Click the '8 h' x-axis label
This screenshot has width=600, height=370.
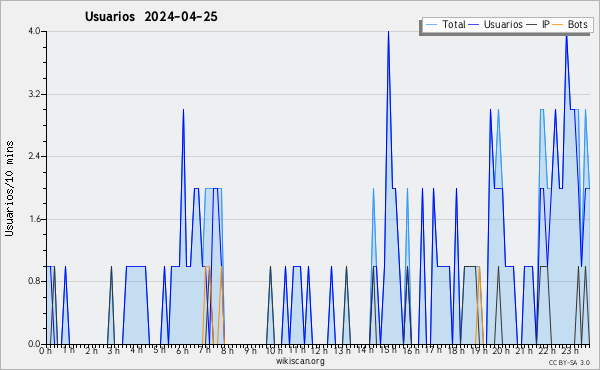click(x=228, y=351)
